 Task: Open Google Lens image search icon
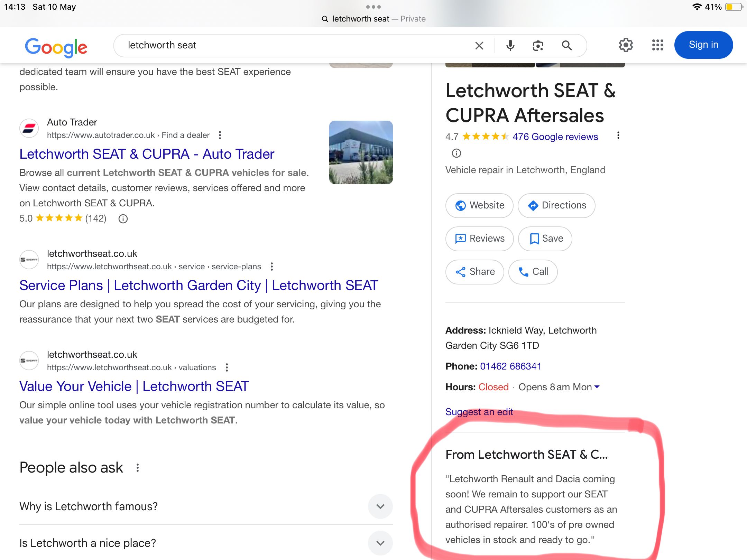coord(538,45)
